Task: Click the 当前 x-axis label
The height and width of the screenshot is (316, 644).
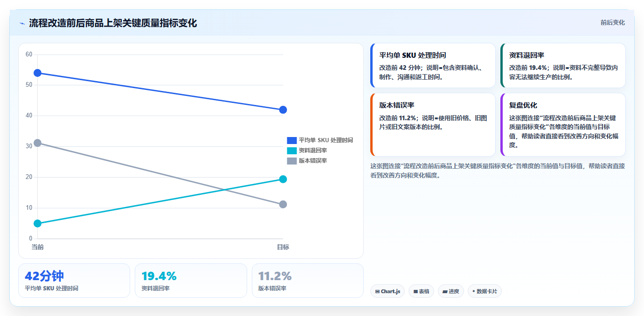Action: click(x=37, y=247)
